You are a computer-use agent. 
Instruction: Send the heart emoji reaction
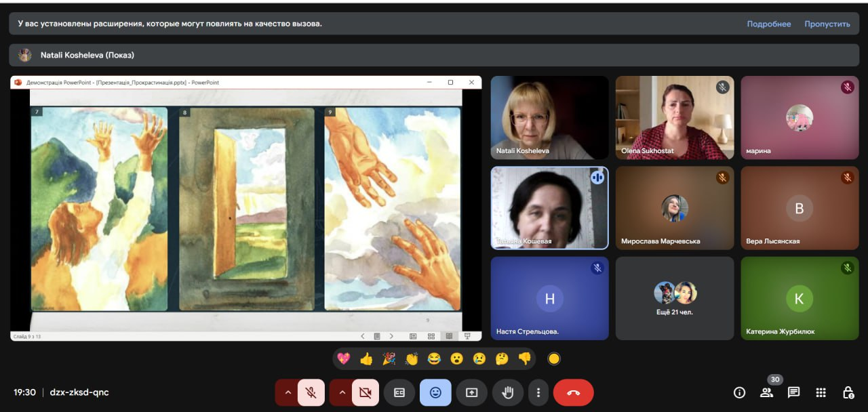(344, 358)
